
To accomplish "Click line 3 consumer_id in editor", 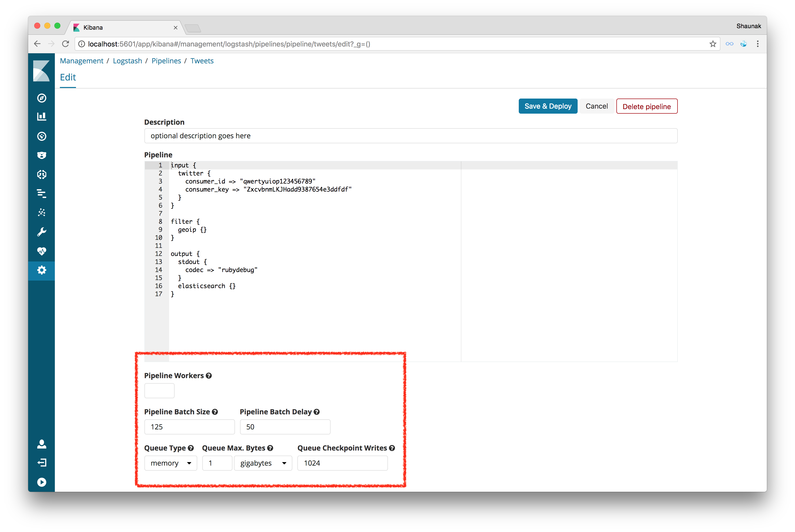I will [250, 182].
